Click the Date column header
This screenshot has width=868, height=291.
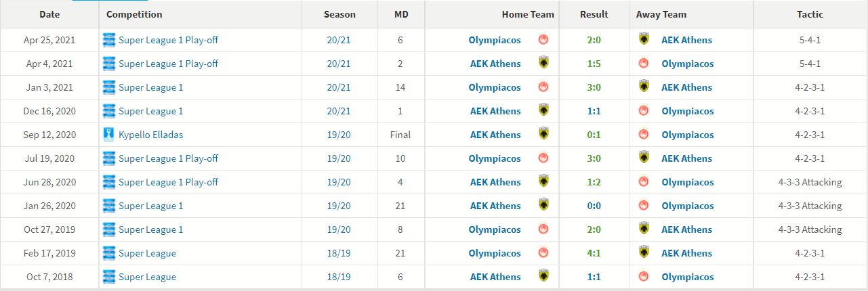[49, 14]
